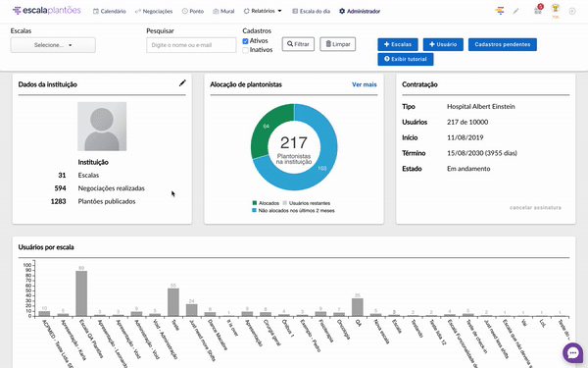Click the logout arrow icon at top right
Viewport: 588px width, 368px height.
click(x=572, y=11)
